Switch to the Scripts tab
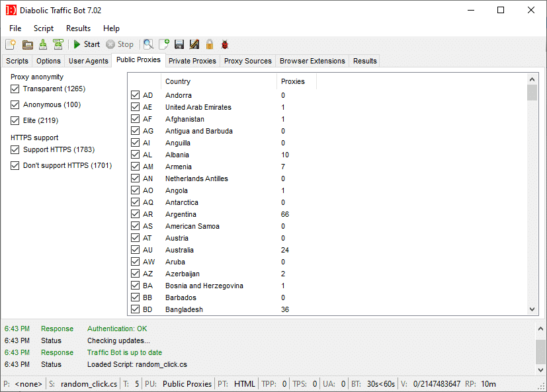This screenshot has width=547, height=392. tap(17, 61)
